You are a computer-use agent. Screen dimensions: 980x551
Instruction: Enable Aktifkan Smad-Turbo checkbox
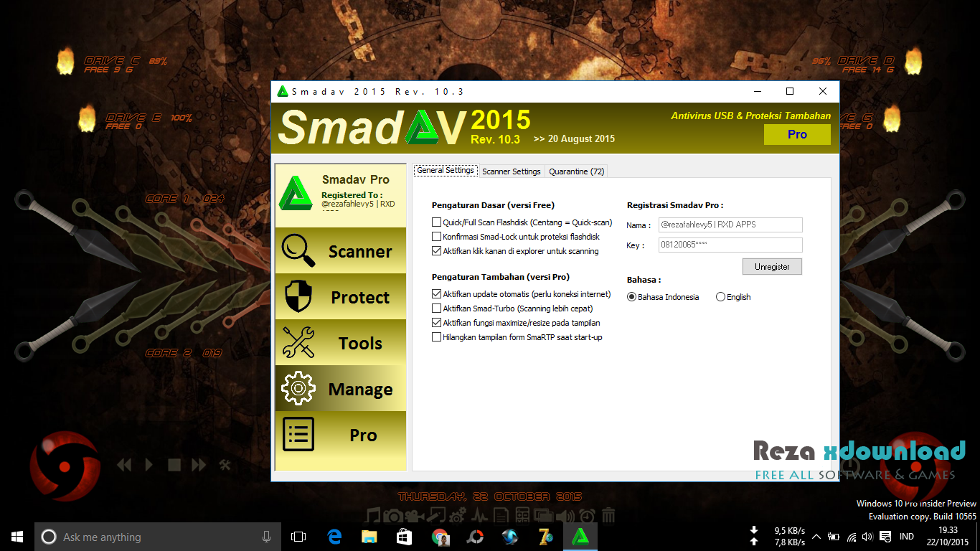[436, 309]
